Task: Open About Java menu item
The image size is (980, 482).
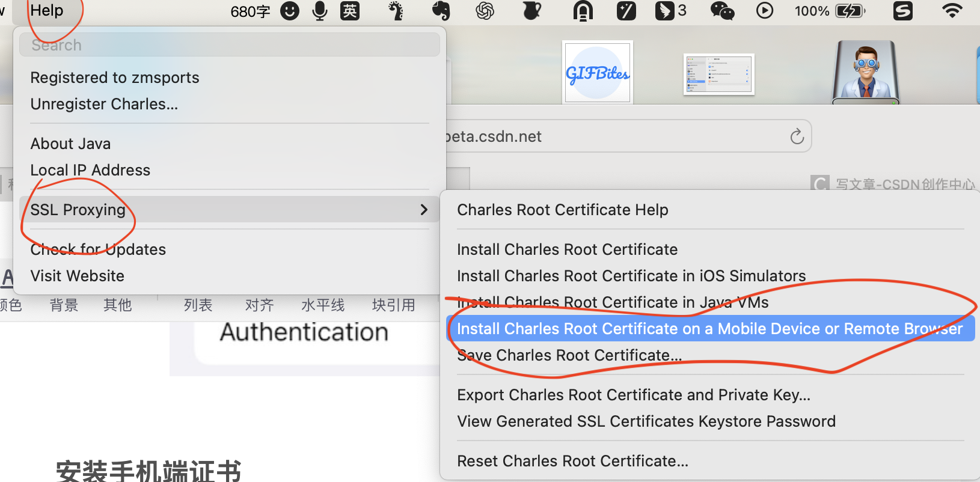Action: tap(71, 144)
